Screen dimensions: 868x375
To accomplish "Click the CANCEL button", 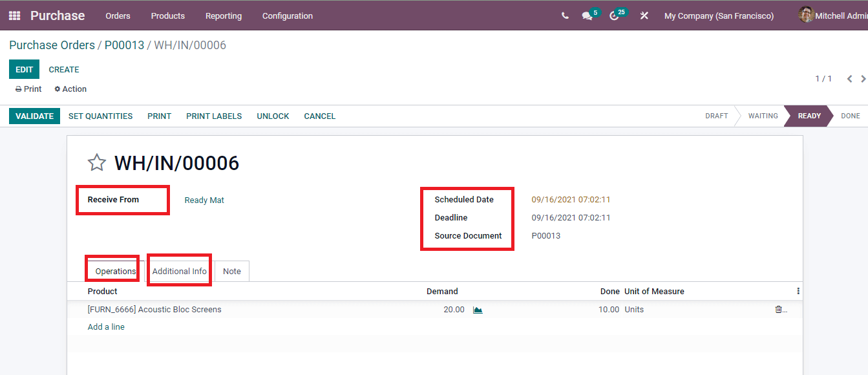I will 320,116.
